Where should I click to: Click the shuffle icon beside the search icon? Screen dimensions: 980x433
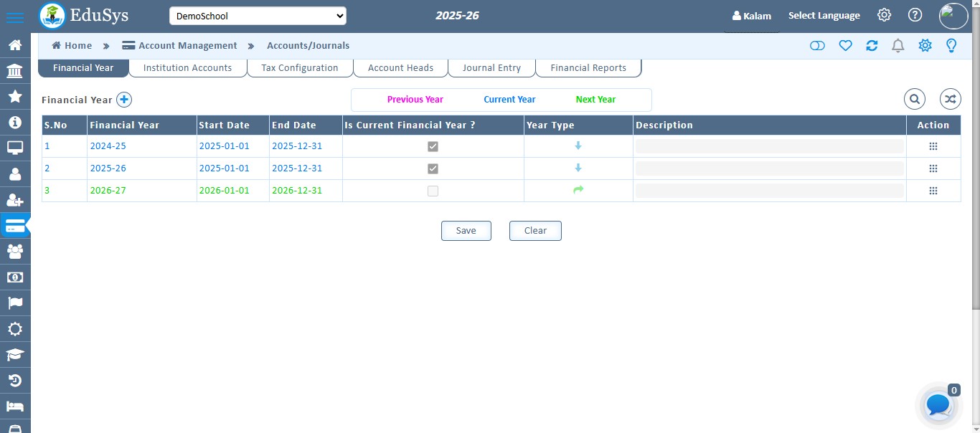pos(950,99)
